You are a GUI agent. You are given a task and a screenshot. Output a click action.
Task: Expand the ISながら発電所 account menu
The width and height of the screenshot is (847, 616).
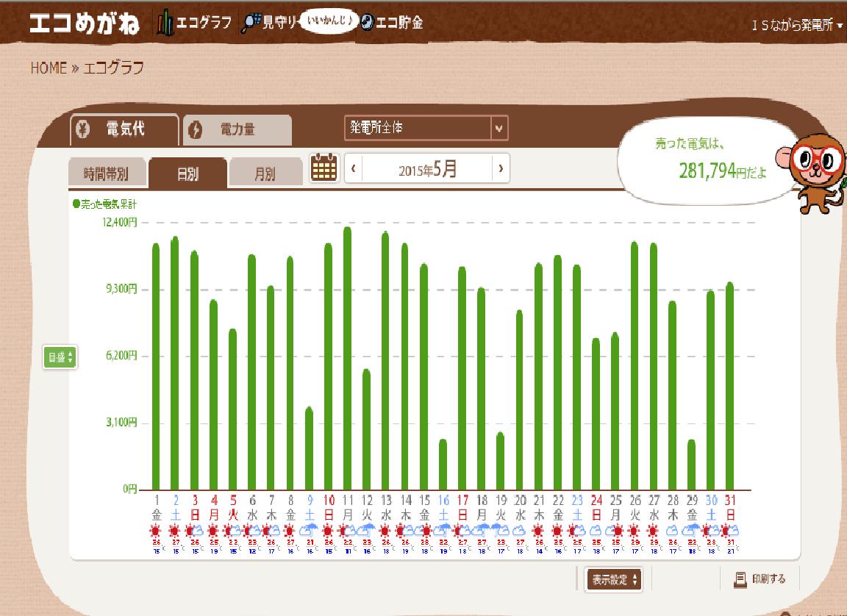[796, 25]
